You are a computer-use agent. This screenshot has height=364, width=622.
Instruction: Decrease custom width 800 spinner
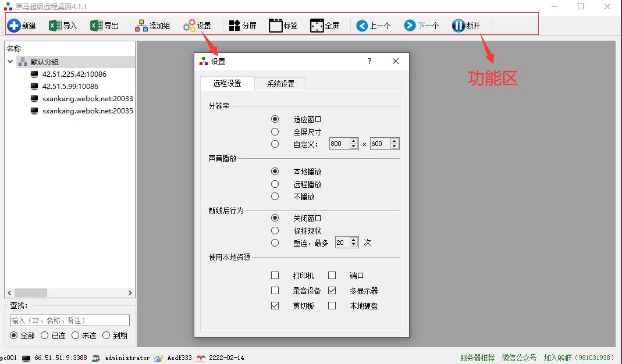pyautogui.click(x=353, y=147)
